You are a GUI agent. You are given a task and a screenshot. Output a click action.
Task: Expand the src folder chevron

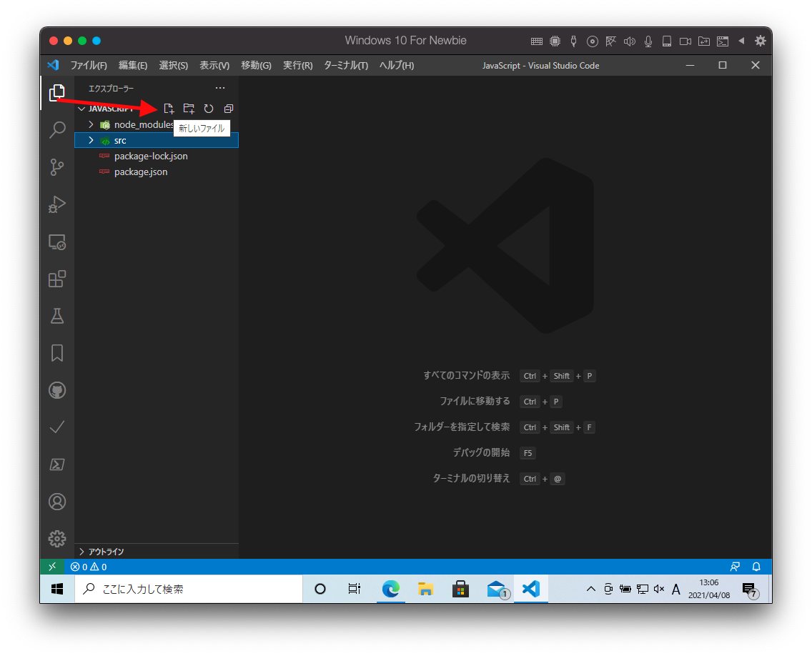(x=91, y=140)
